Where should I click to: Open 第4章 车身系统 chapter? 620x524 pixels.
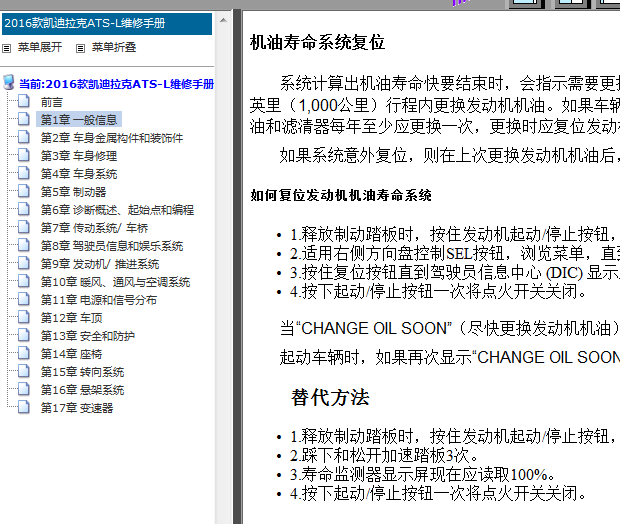pyautogui.click(x=79, y=174)
